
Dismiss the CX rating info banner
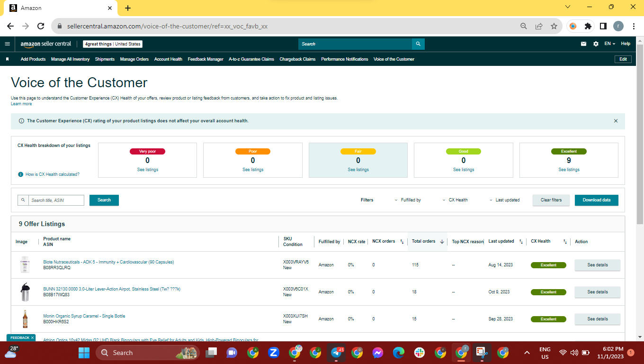(616, 121)
